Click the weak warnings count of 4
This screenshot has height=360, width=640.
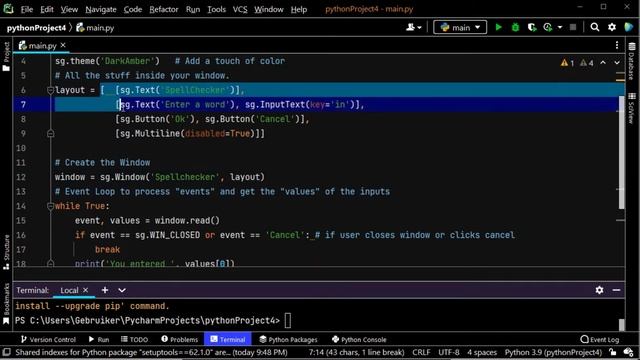587,63
